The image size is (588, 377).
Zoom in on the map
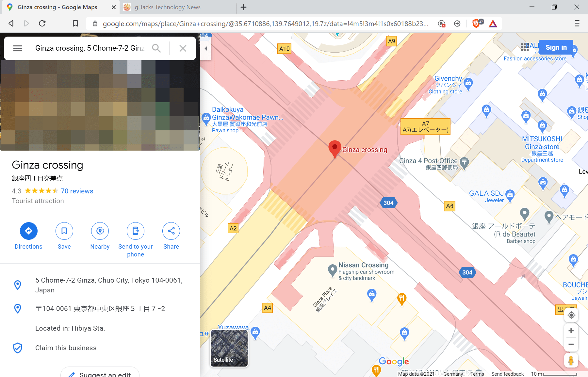pyautogui.click(x=571, y=331)
